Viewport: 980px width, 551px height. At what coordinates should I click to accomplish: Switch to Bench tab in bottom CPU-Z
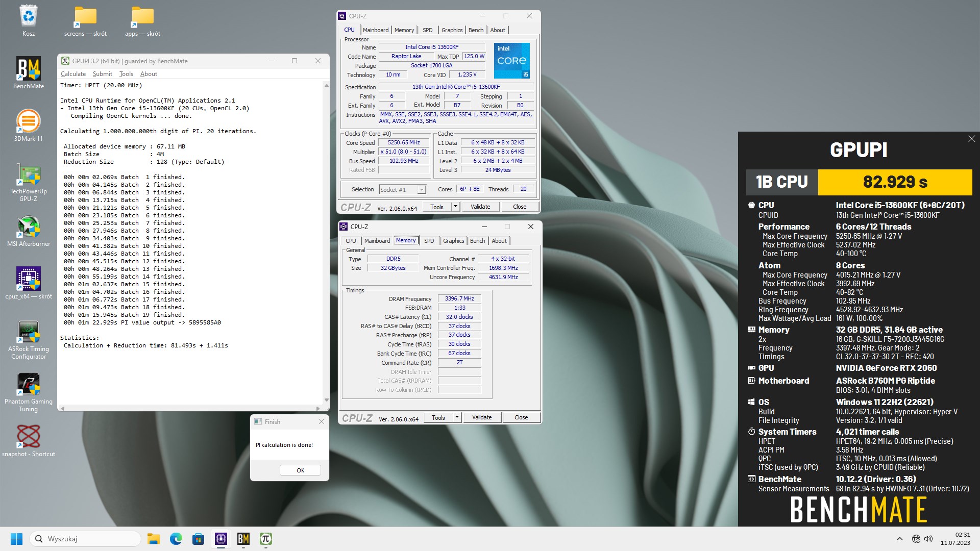coord(478,241)
